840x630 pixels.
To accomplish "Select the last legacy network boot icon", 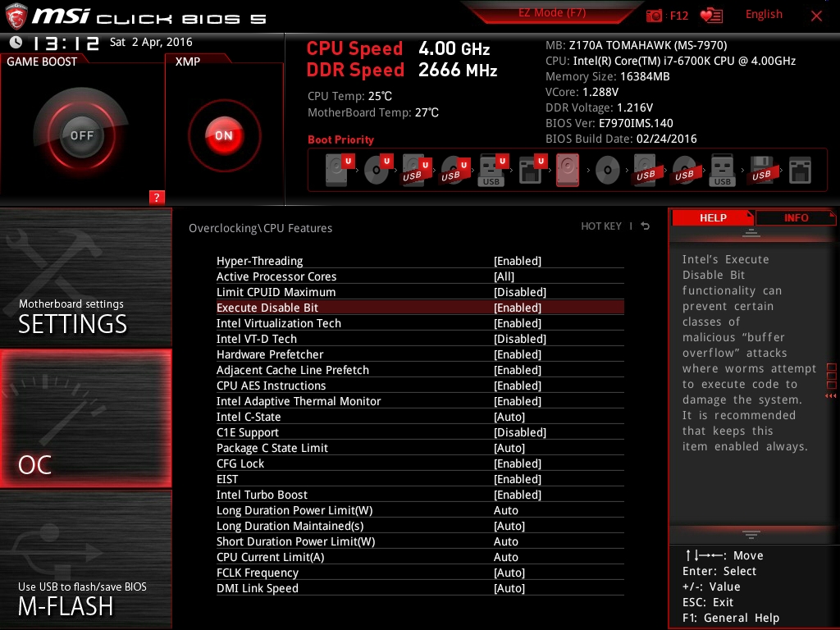I will pos(800,171).
